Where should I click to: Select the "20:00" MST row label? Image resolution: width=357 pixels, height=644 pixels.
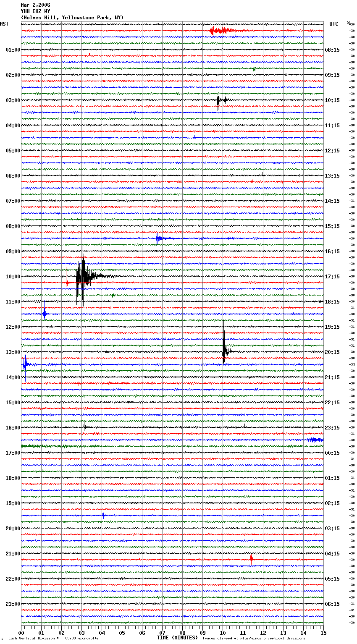(13, 529)
